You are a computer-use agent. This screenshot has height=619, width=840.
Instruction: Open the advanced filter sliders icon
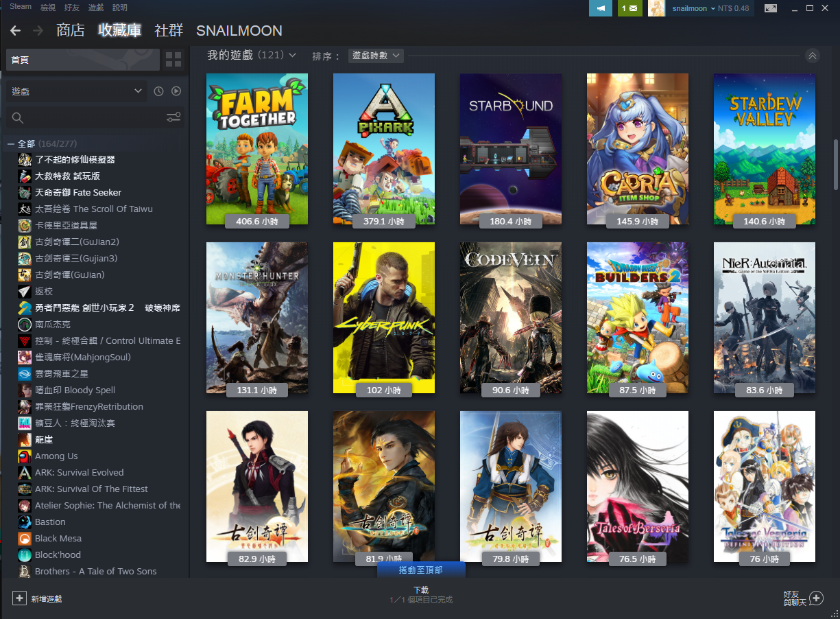pos(173,117)
